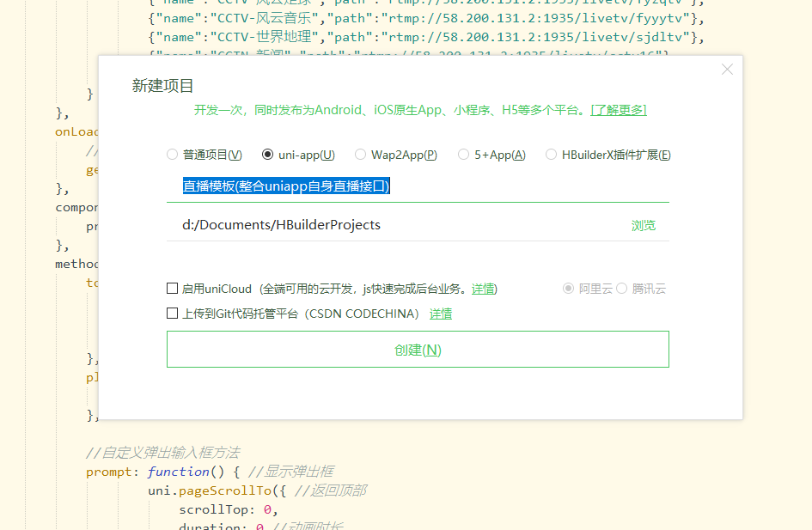
Task: Open the 详情 link beside CSDN CODECHINA
Action: (x=441, y=314)
